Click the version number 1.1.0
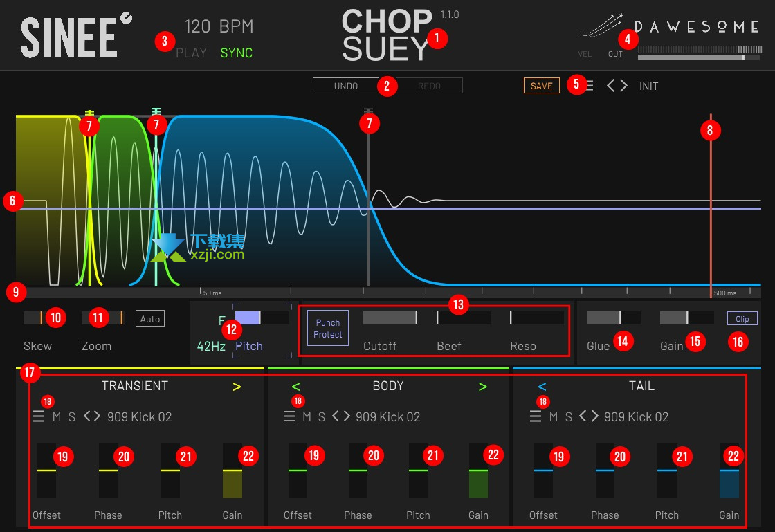Screen dimensions: 775x532 point(450,15)
